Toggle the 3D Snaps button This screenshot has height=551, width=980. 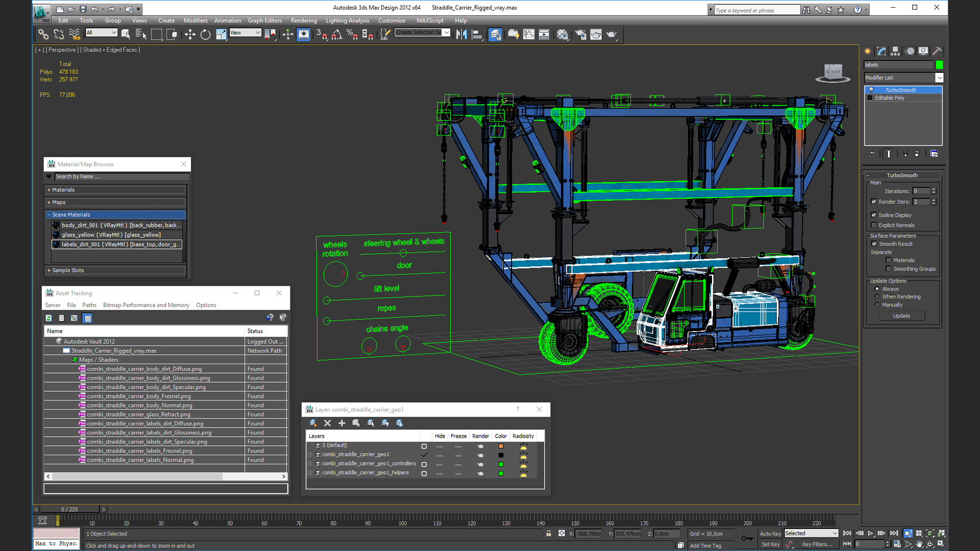point(322,34)
